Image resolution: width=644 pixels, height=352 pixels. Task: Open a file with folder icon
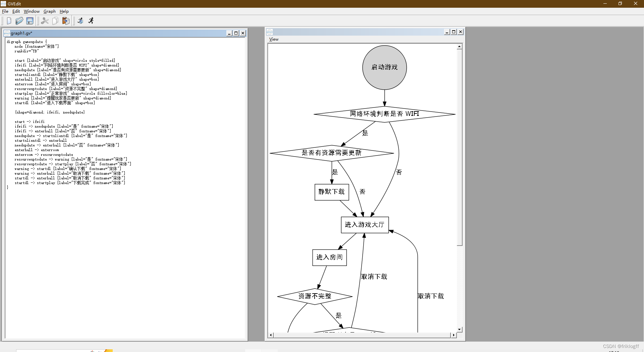pyautogui.click(x=19, y=21)
